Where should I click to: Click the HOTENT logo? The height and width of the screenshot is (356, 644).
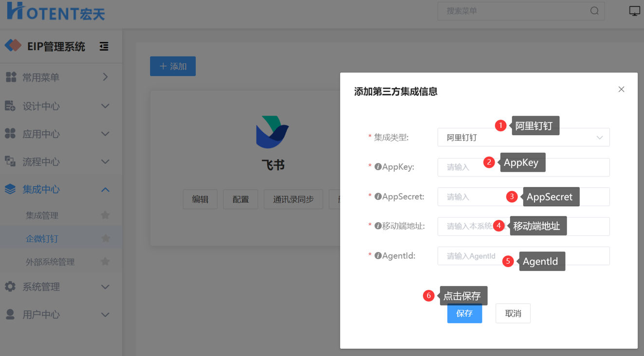click(x=56, y=12)
